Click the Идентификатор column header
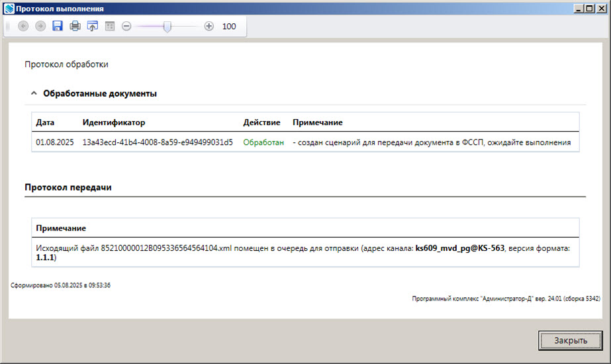The width and height of the screenshot is (611, 364). coord(113,122)
